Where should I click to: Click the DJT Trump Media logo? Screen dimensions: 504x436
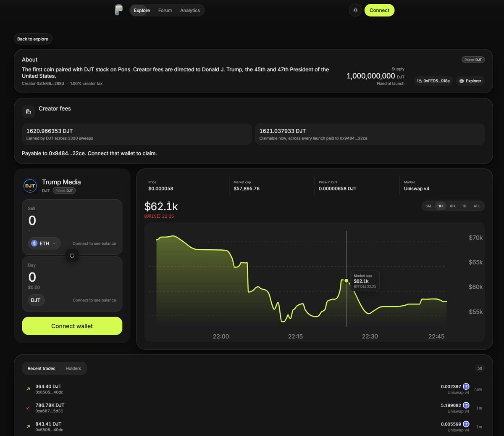pyautogui.click(x=30, y=186)
